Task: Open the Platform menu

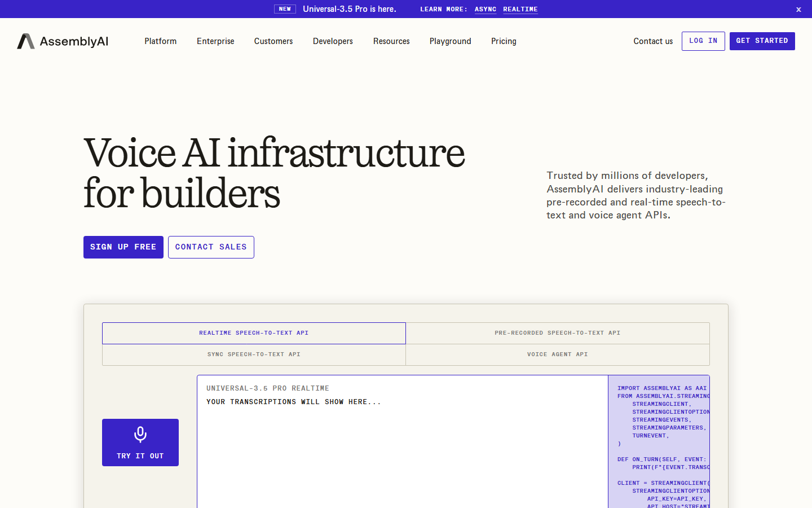Action: coord(161,41)
